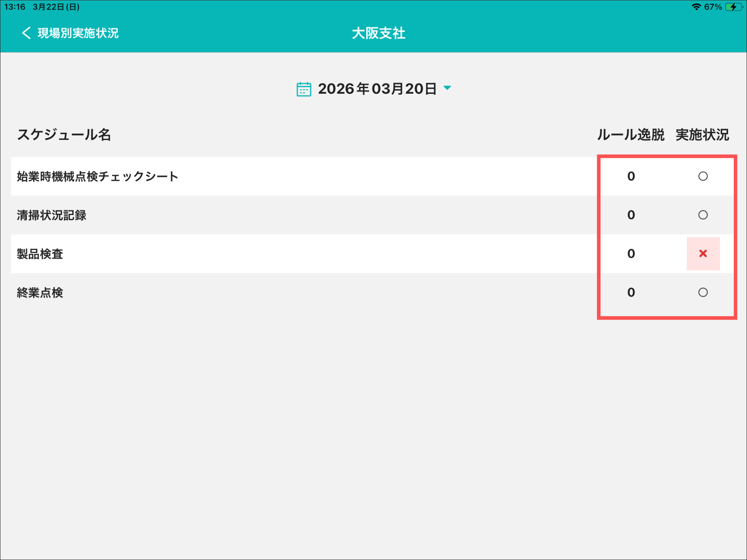747x560 pixels.
Task: Click circle status icon for 清掃状況記録
Action: coord(703,215)
